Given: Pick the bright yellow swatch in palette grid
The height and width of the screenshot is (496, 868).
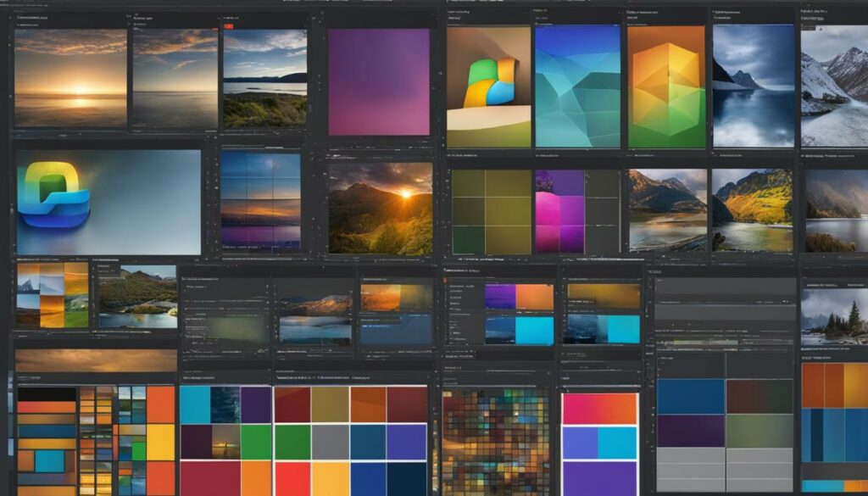Looking at the screenshot, I should tap(331, 478).
